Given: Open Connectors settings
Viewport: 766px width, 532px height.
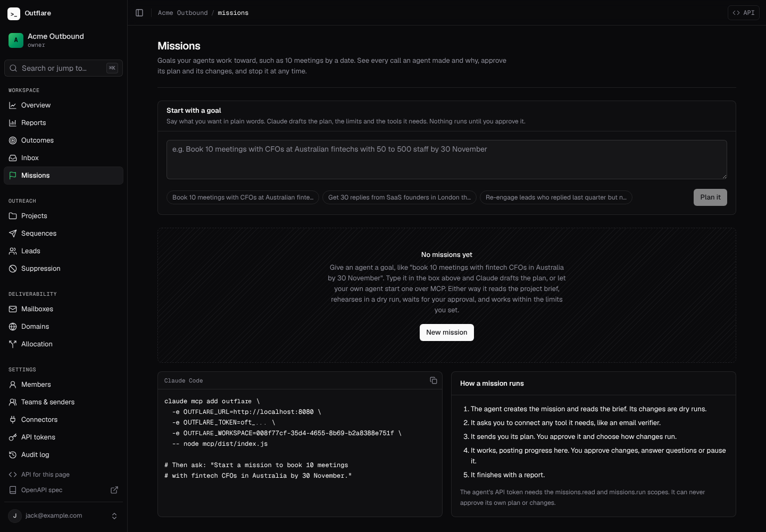Looking at the screenshot, I should 63,420.
